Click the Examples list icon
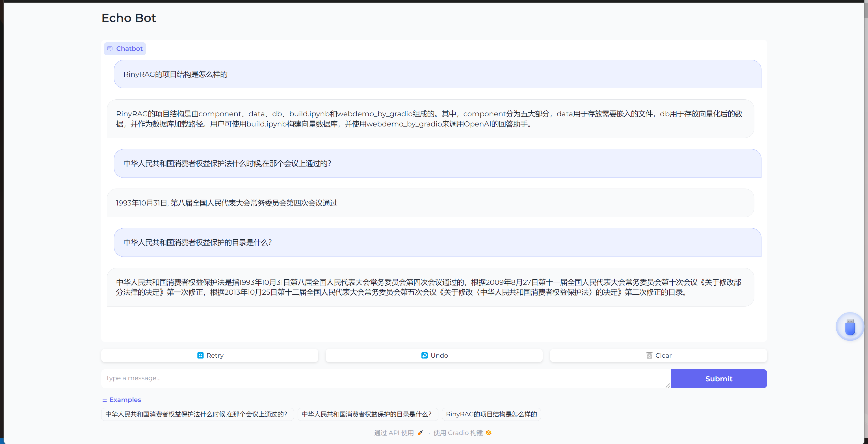Screen dimensions: 868x444 (105, 400)
